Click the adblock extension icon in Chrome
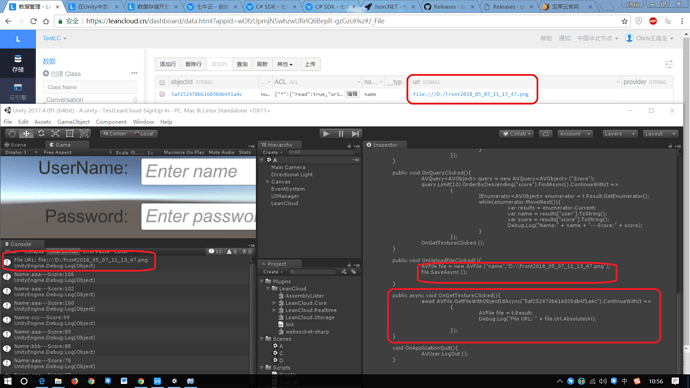 [653, 21]
